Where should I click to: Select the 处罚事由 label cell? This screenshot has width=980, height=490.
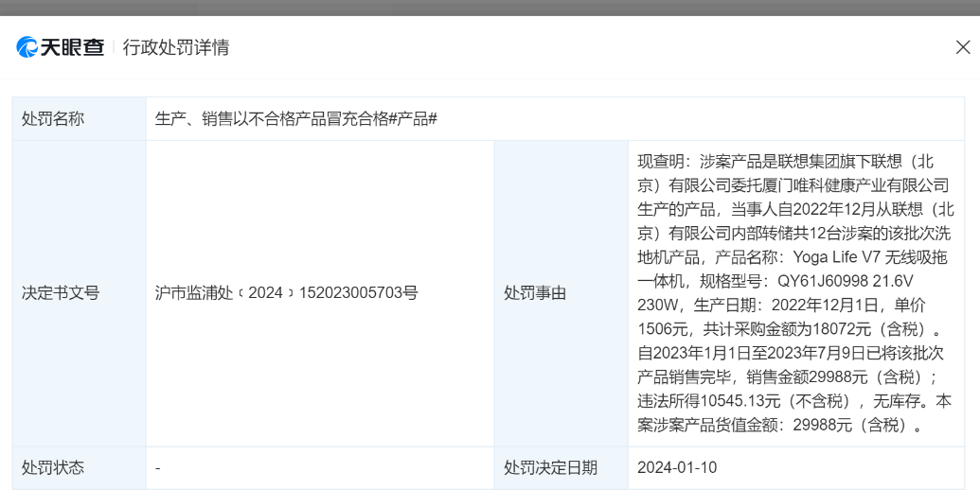point(535,293)
